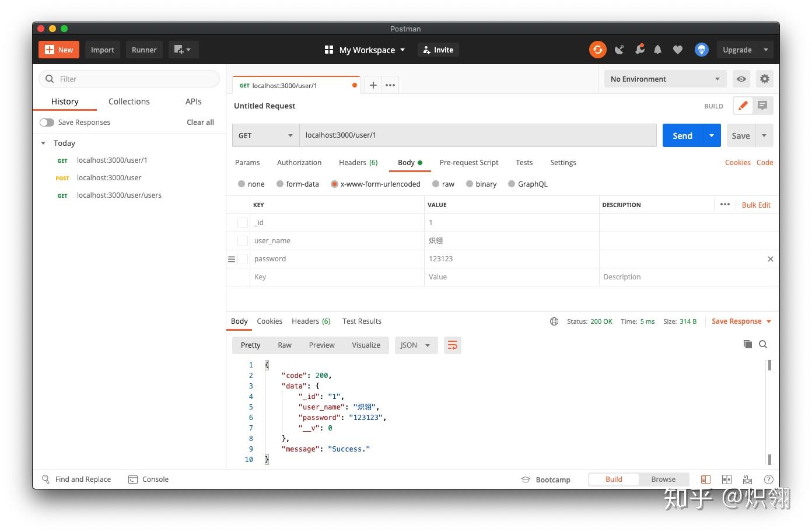This screenshot has width=812, height=532.
Task: Toggle the Save Responses switch
Action: point(47,122)
